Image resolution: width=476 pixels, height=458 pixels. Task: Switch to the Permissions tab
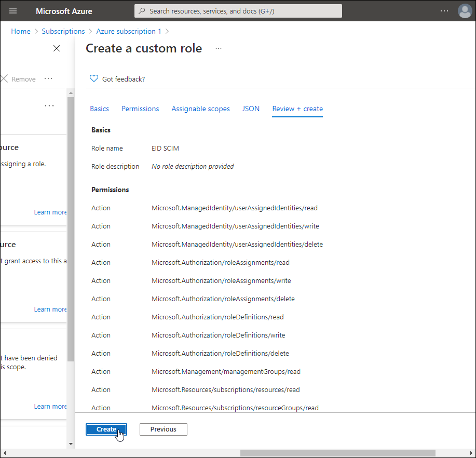(x=140, y=109)
